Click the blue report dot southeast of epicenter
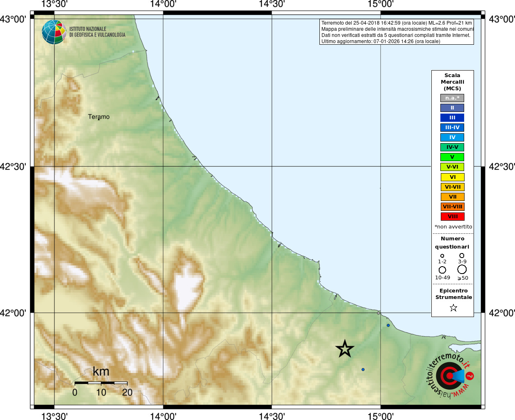 363,370
